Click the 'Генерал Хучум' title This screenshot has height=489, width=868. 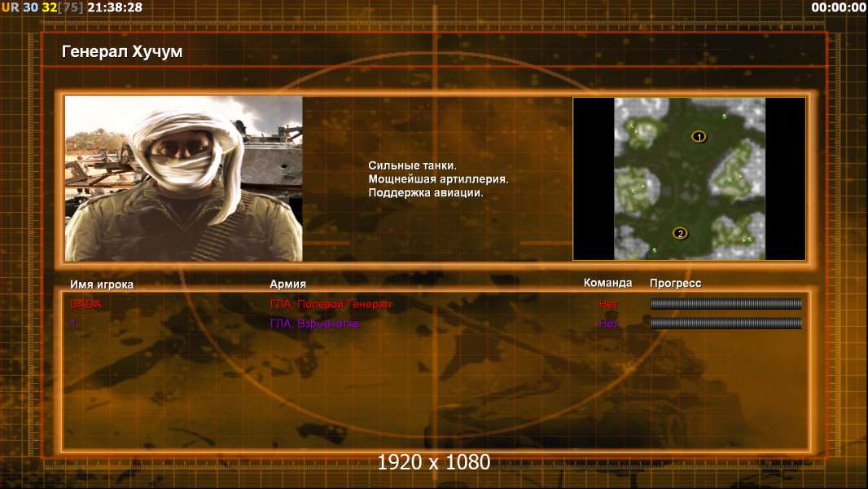pyautogui.click(x=122, y=51)
